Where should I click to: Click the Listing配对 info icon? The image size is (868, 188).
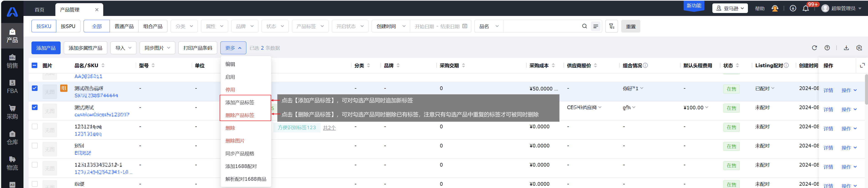(x=786, y=65)
